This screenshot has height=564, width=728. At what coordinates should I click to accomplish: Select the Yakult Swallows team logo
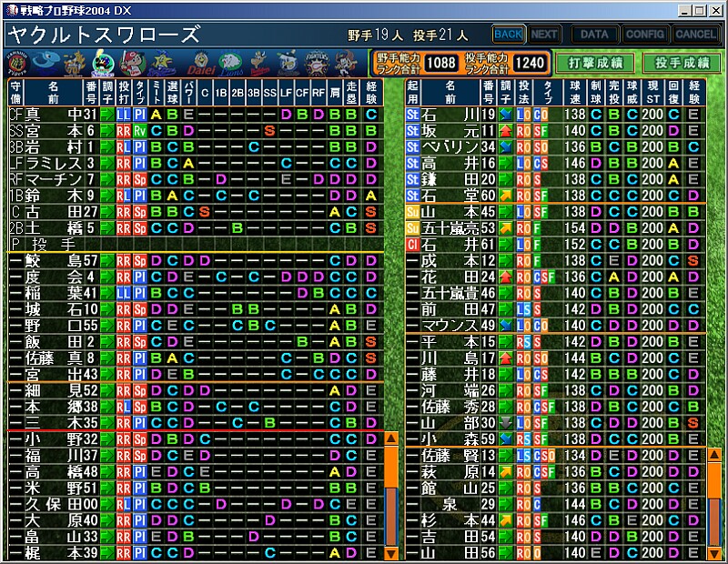click(103, 63)
